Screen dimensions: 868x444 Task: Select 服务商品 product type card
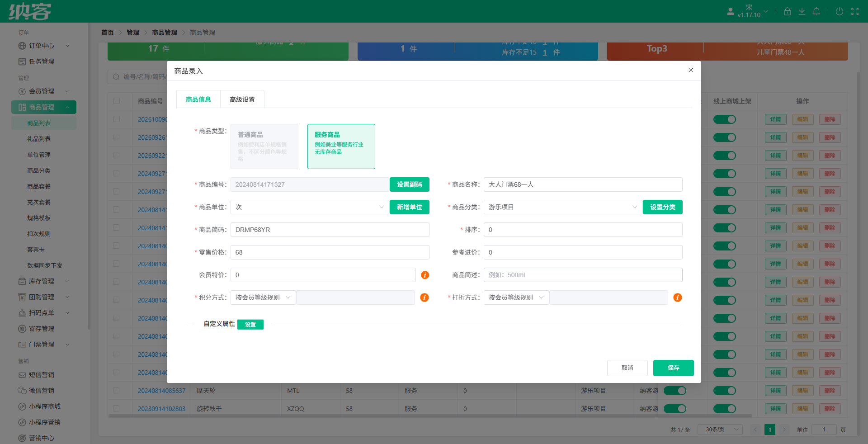(x=341, y=146)
